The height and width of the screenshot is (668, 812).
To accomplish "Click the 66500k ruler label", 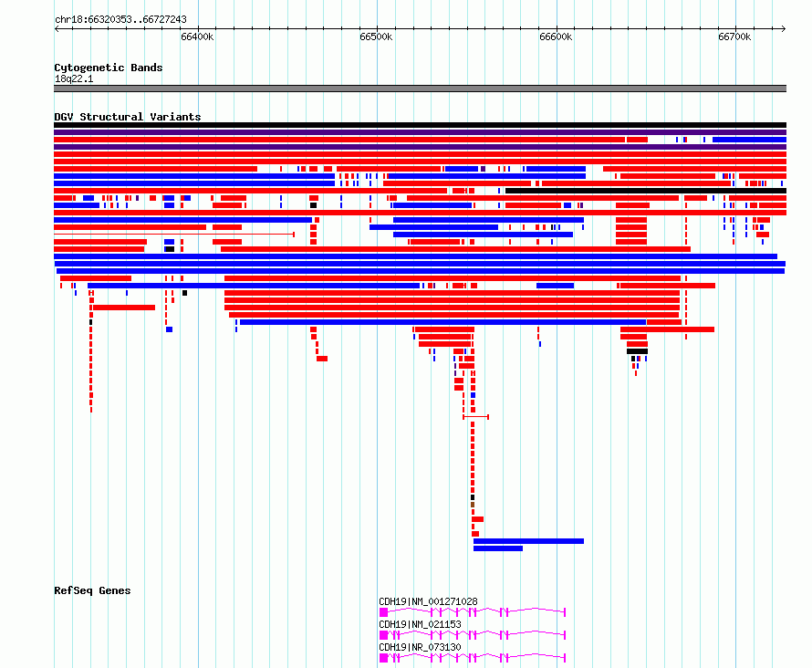I will (376, 37).
